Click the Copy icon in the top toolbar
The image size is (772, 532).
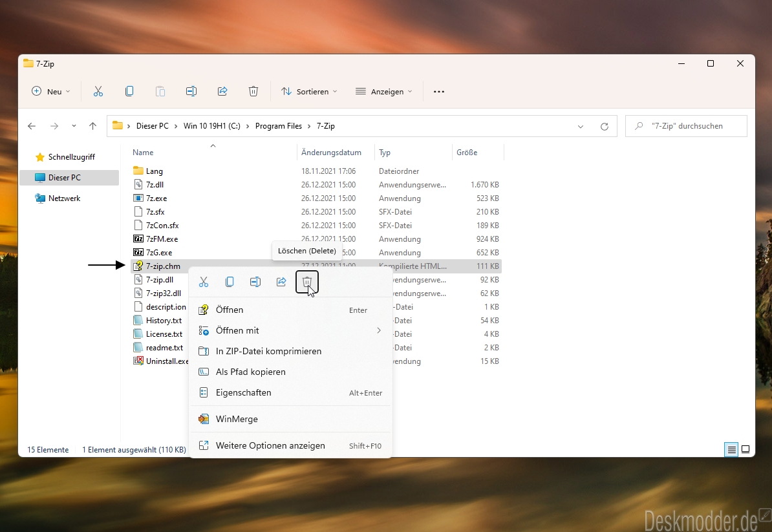(x=129, y=92)
